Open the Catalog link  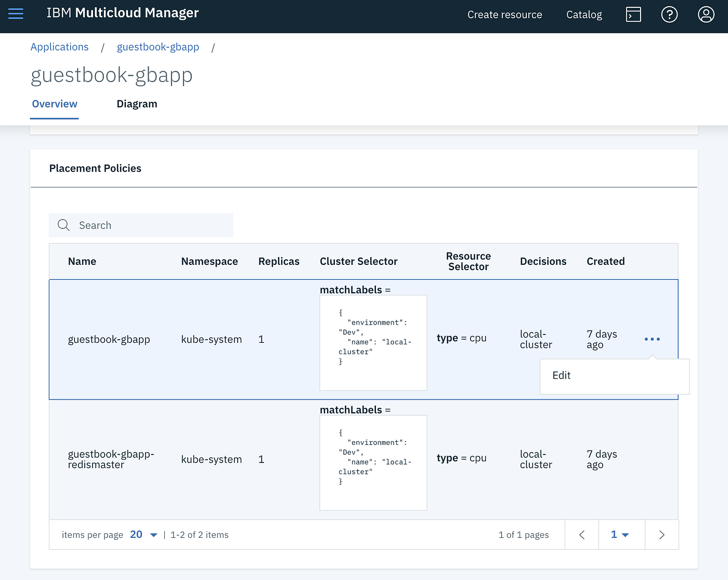[x=584, y=15]
